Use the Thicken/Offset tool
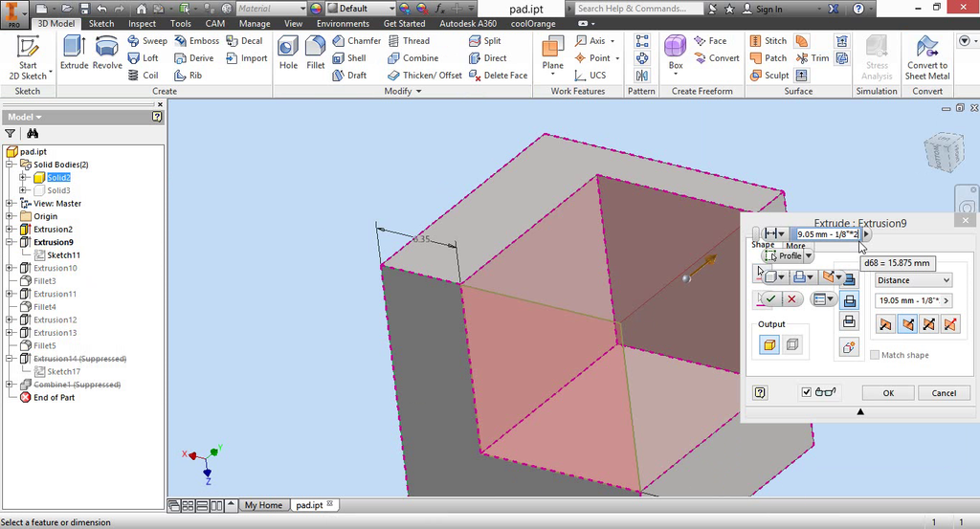The width and height of the screenshot is (980, 529). pos(424,75)
